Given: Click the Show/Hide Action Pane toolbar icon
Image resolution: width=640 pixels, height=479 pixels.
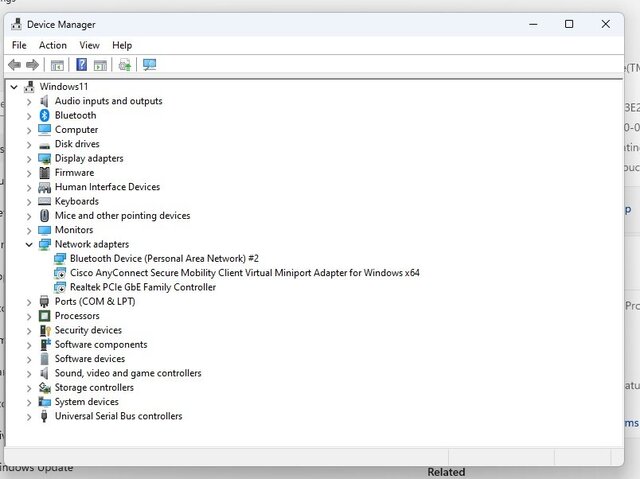Looking at the screenshot, I should click(100, 65).
